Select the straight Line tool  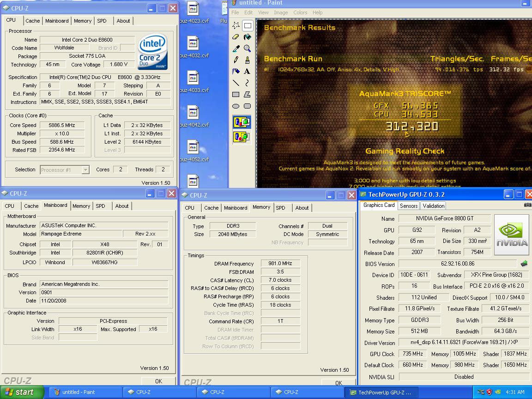tap(236, 83)
